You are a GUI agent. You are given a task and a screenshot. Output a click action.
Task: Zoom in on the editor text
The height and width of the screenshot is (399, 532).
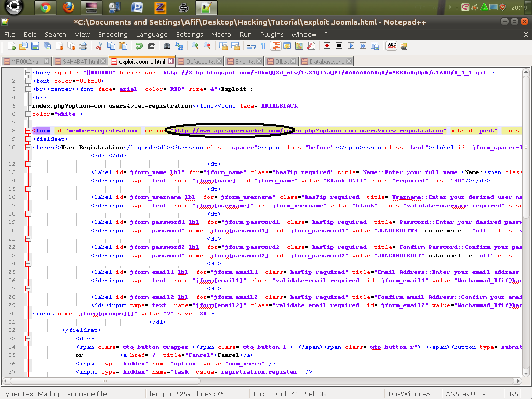tap(195, 46)
